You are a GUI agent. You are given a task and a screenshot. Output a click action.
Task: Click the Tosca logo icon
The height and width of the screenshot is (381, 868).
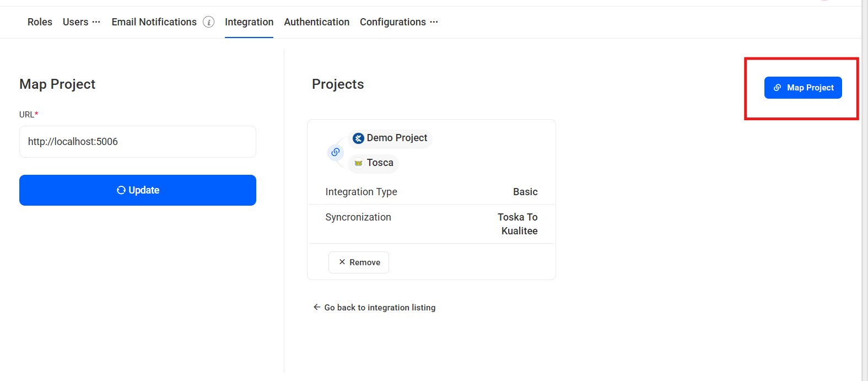358,163
